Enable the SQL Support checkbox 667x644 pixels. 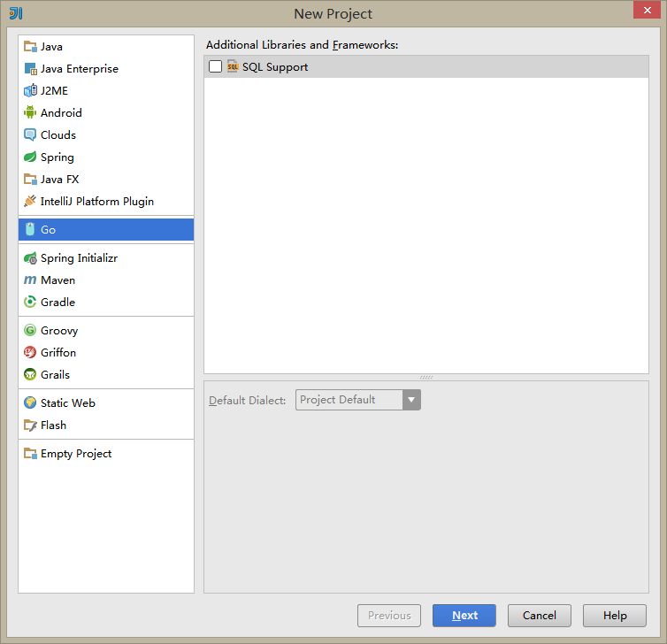[x=215, y=66]
